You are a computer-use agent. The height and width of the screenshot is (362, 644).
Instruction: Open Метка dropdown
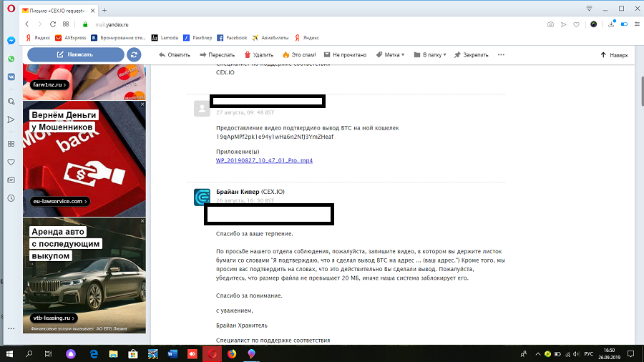click(390, 54)
